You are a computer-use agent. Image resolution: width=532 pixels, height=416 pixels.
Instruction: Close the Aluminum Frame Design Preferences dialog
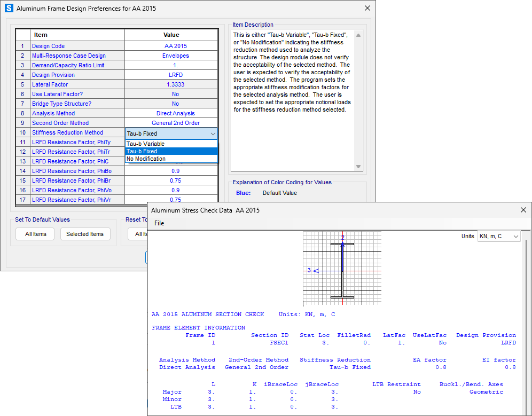pyautogui.click(x=367, y=8)
